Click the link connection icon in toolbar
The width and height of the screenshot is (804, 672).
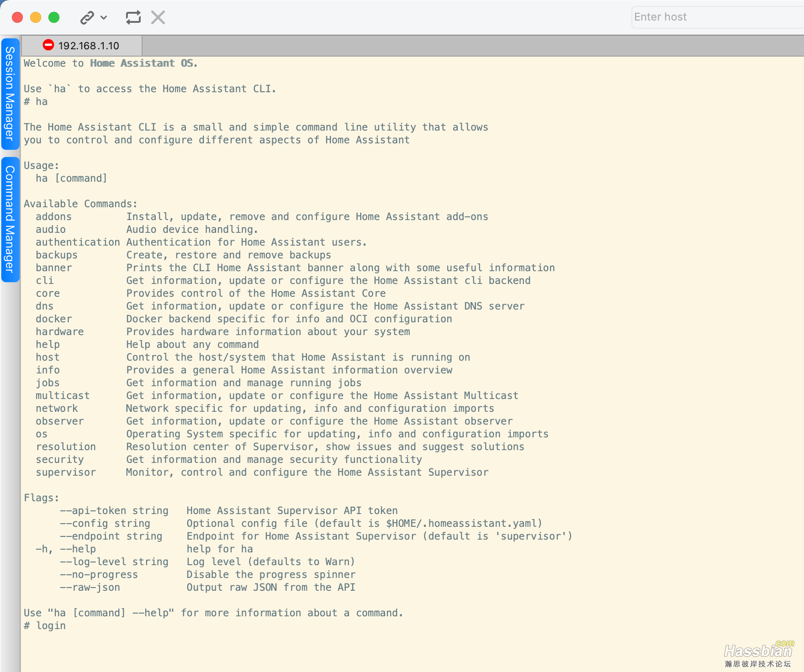click(x=87, y=18)
